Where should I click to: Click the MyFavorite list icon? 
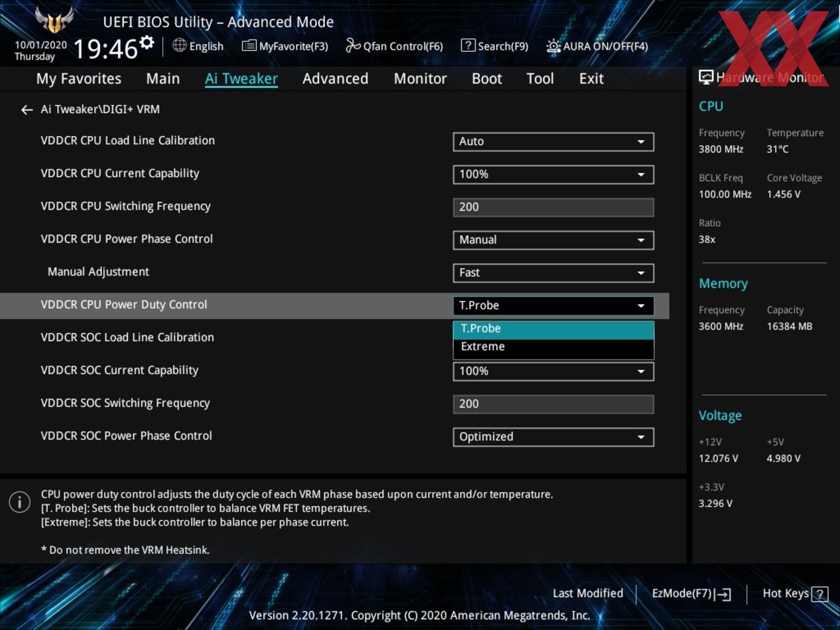pos(249,46)
